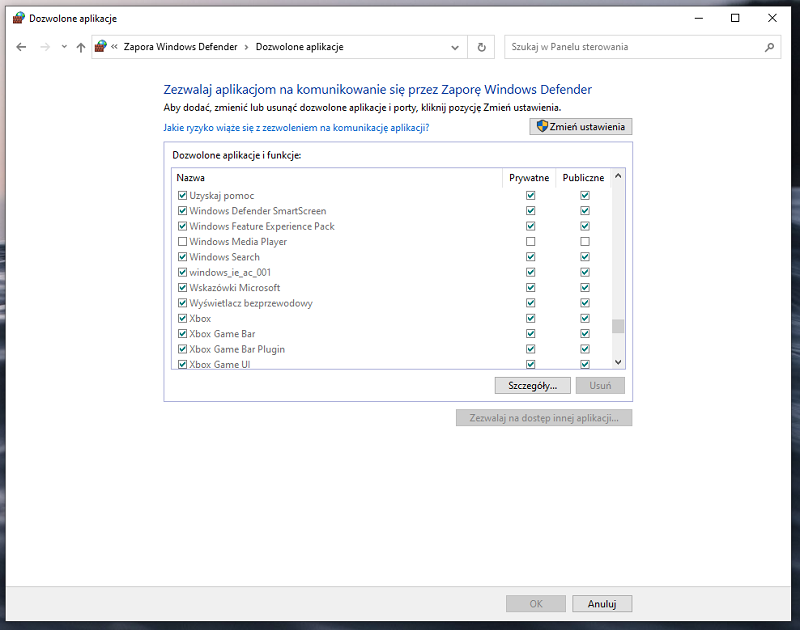The image size is (800, 630).
Task: Click the app list scroll up arrow
Action: 618,176
